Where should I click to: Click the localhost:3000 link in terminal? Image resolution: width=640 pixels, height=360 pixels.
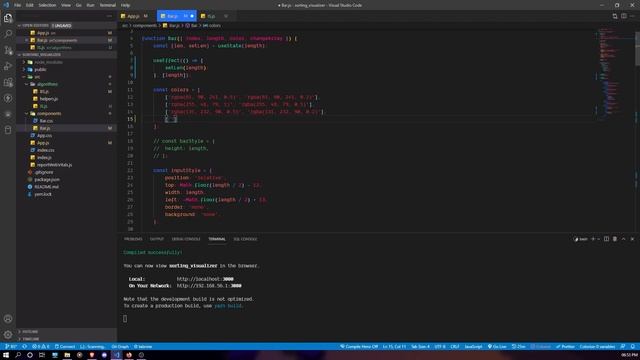coord(205,279)
